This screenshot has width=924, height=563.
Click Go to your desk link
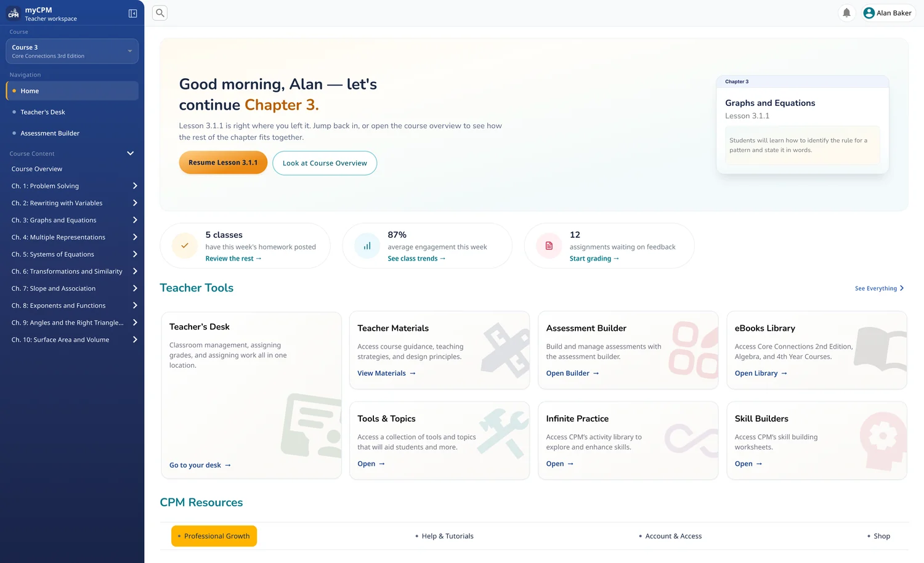point(200,465)
